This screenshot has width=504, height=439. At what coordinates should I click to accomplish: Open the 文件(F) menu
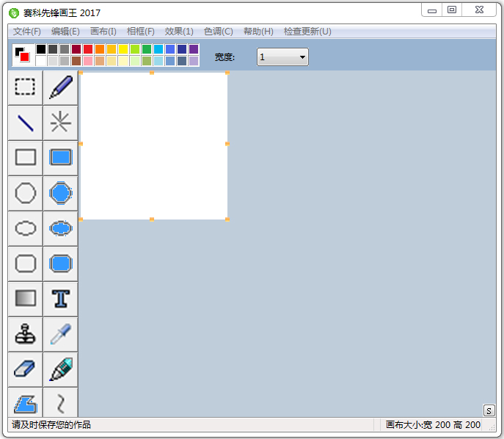27,32
